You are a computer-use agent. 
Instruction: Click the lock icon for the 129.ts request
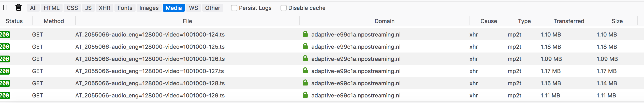305,95
